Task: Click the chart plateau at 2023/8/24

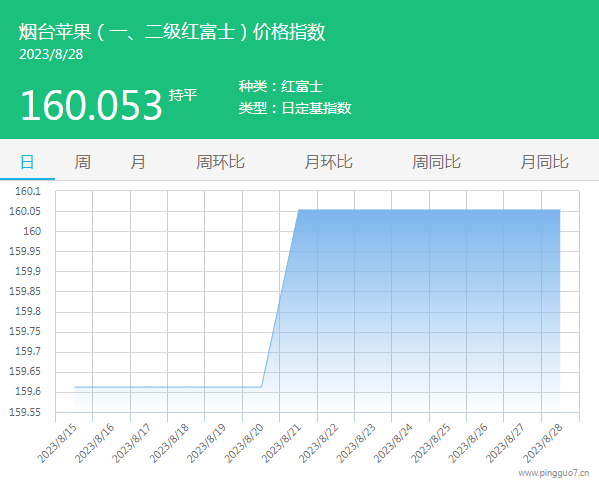Action: [411, 209]
